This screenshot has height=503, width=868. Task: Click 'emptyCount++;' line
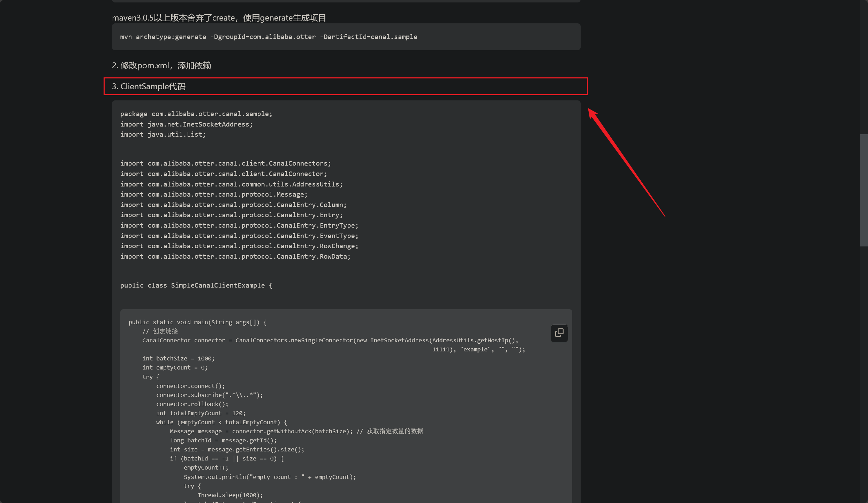pyautogui.click(x=206, y=468)
